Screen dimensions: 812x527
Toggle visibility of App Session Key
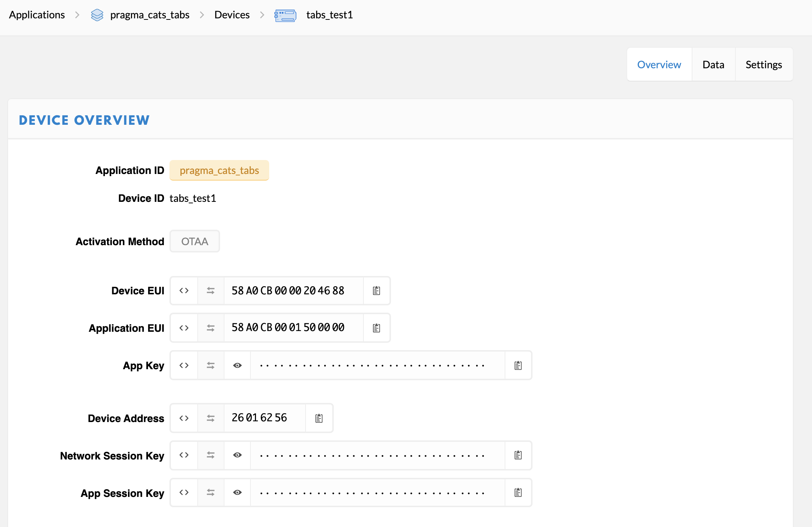tap(237, 493)
